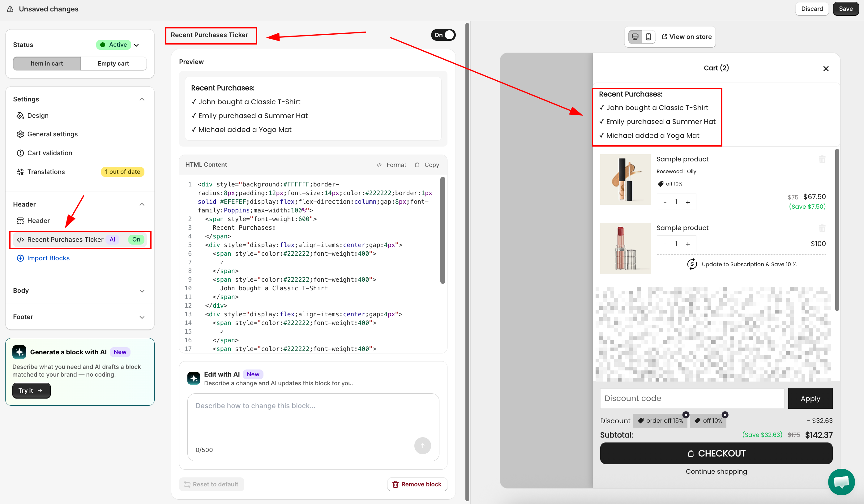Decrease quantity of first Sample product

pyautogui.click(x=665, y=202)
